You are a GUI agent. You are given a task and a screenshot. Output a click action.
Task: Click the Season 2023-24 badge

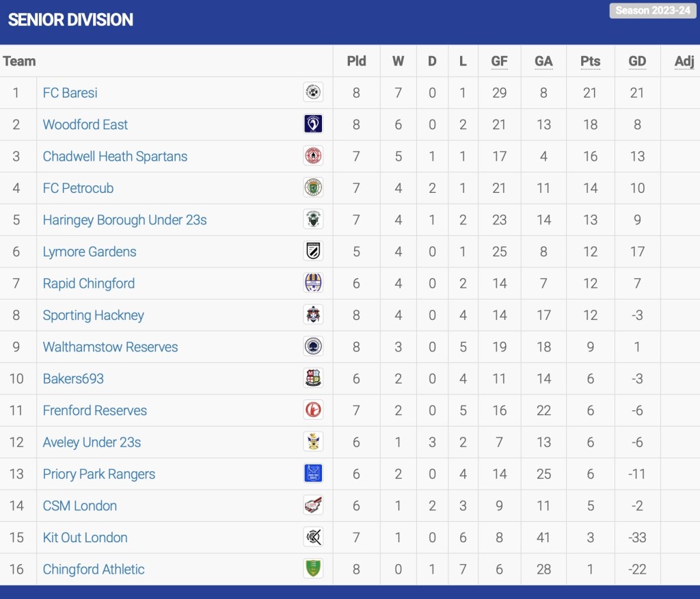click(x=652, y=11)
